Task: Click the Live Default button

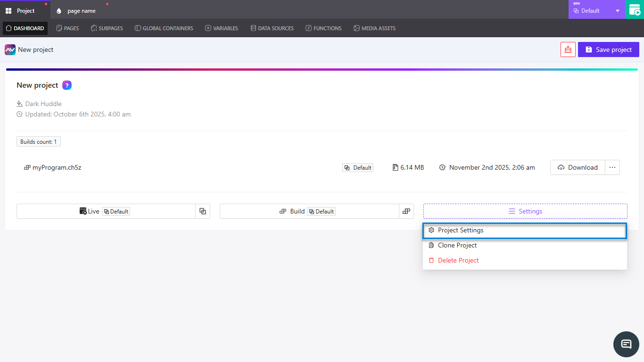Action: 106,211
